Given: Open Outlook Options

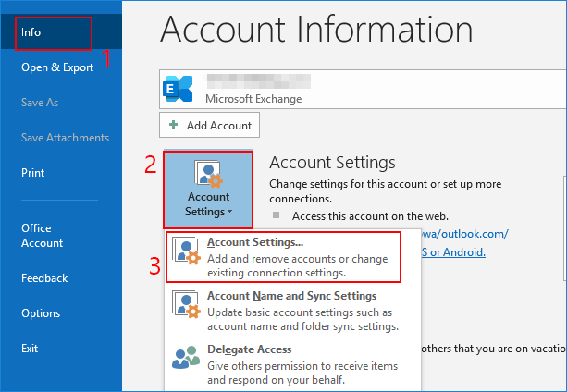Looking at the screenshot, I should (41, 312).
